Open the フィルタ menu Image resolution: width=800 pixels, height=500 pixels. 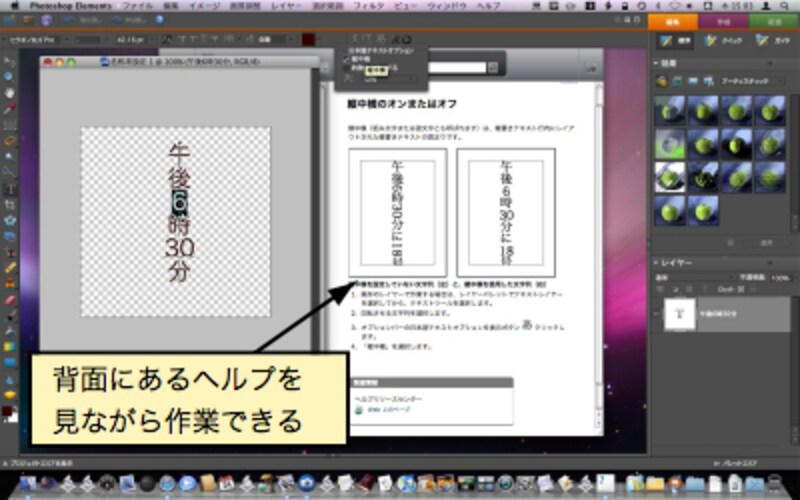[368, 6]
